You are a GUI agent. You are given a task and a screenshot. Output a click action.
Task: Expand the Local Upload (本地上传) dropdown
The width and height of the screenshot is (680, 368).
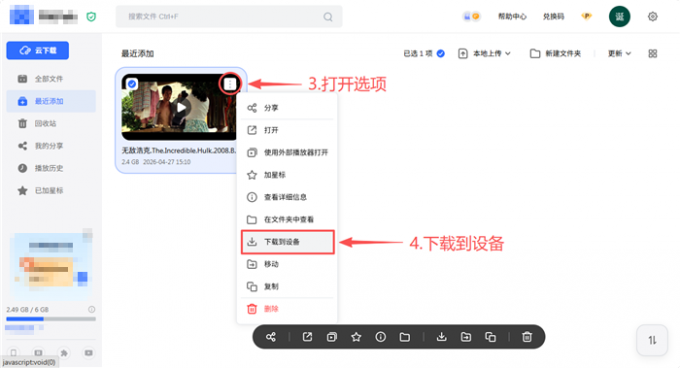485,54
